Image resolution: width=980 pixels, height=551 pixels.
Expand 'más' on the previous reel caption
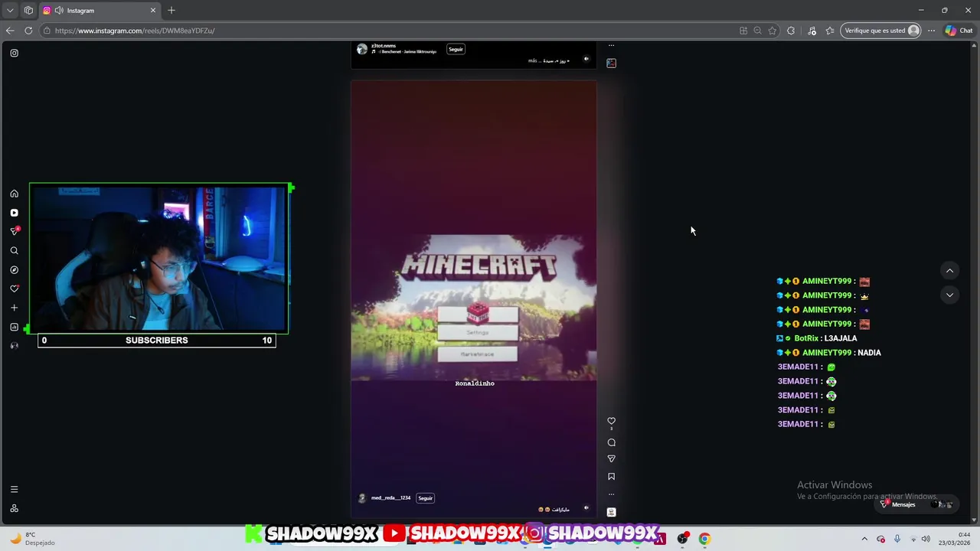[x=533, y=60]
